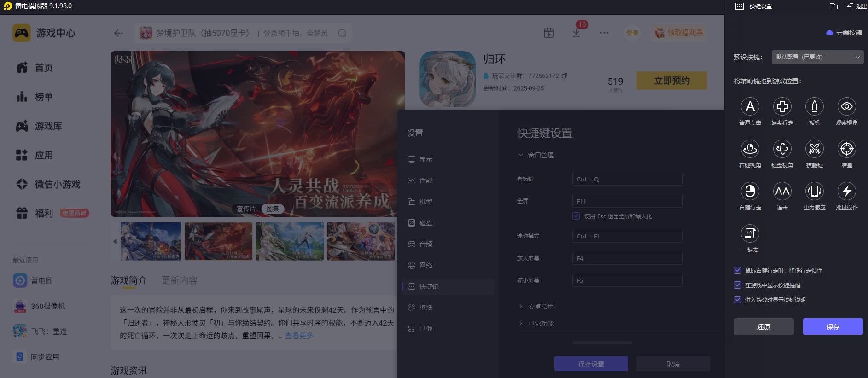Screen dimensions: 868x378
Task: Click the 老板键 Ctrl + Q field
Action: click(x=627, y=179)
